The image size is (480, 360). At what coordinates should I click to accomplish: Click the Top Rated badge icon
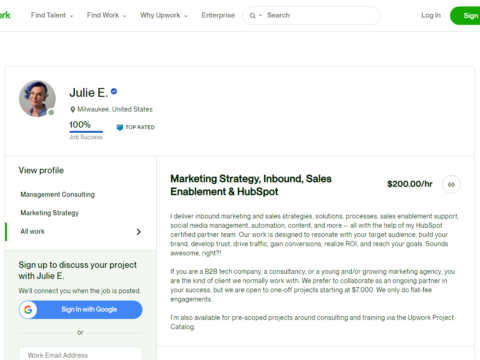click(119, 127)
